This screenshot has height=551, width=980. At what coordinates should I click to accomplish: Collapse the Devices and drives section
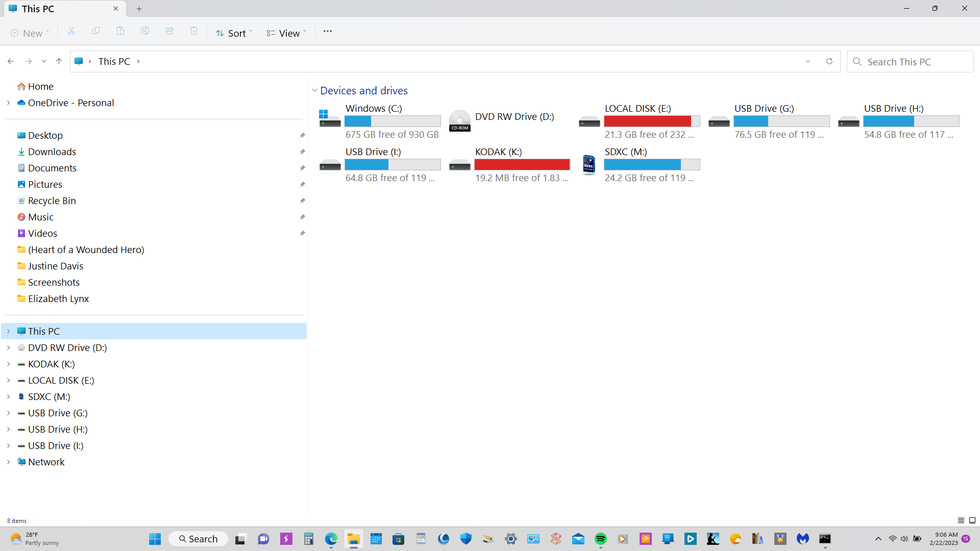coord(314,91)
